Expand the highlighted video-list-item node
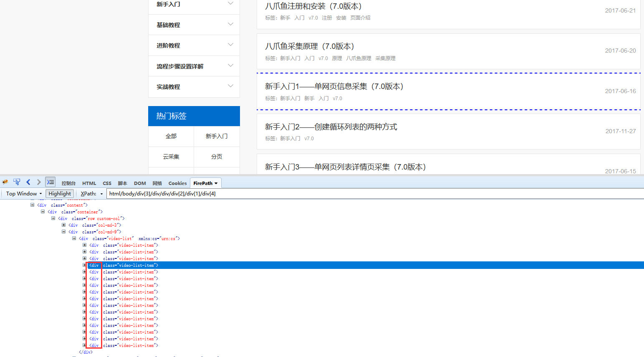This screenshot has width=644, height=357. coord(84,265)
